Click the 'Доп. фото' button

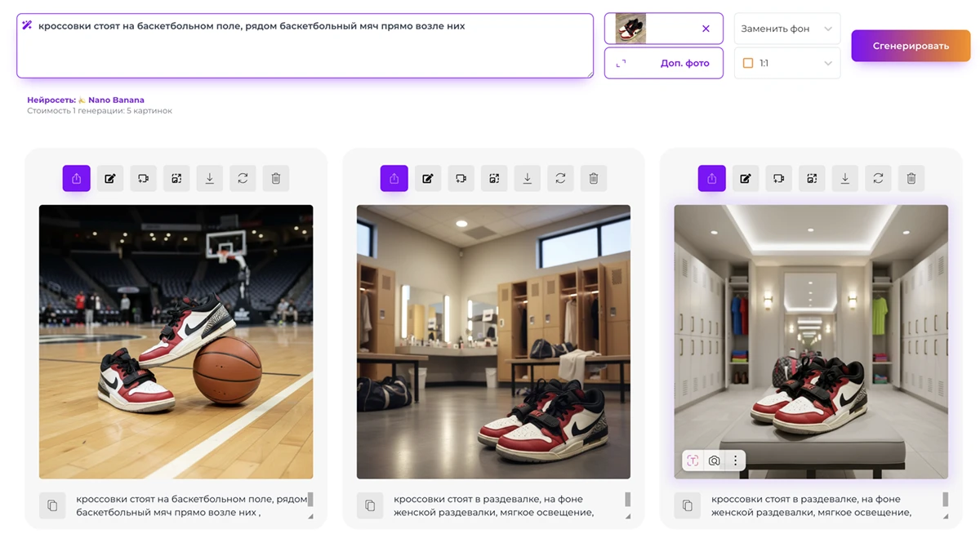pyautogui.click(x=663, y=63)
